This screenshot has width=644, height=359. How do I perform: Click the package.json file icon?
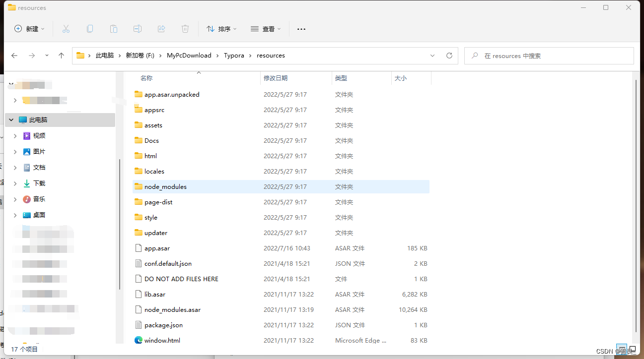point(139,325)
